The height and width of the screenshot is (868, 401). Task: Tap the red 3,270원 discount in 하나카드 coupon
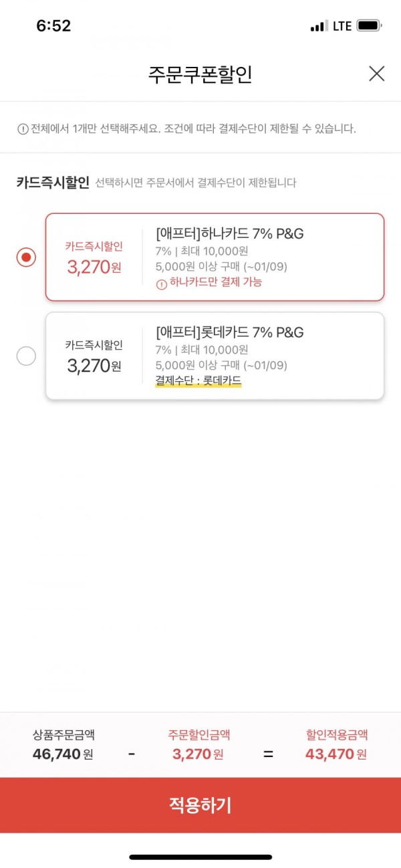click(x=94, y=267)
